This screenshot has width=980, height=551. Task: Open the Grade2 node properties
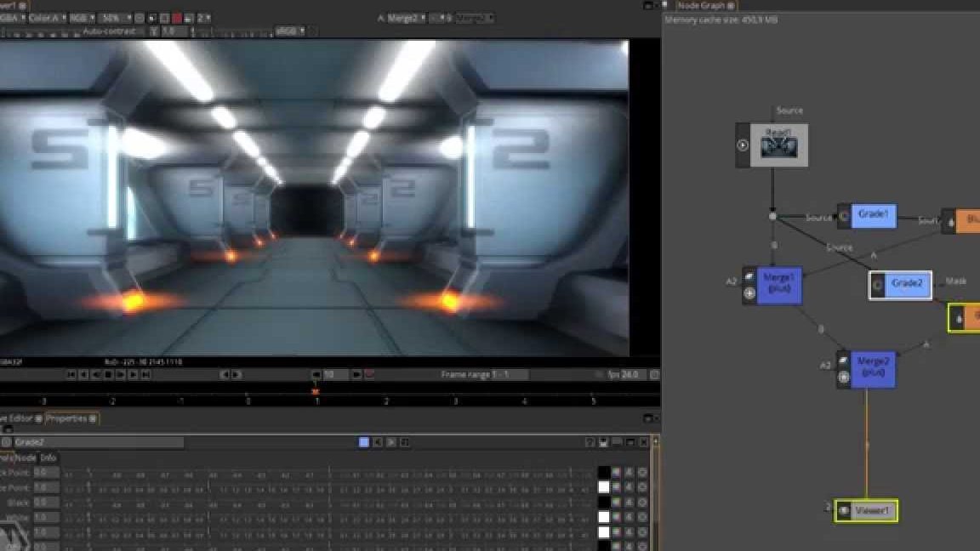pos(900,285)
